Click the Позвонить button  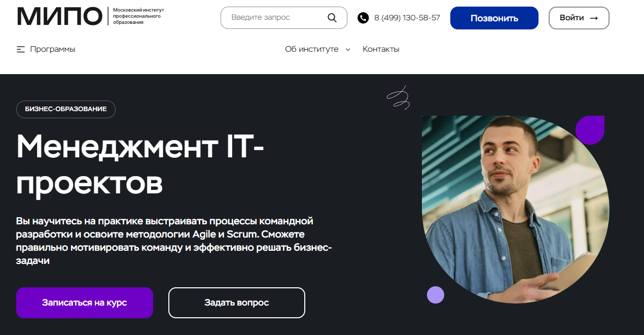click(494, 18)
